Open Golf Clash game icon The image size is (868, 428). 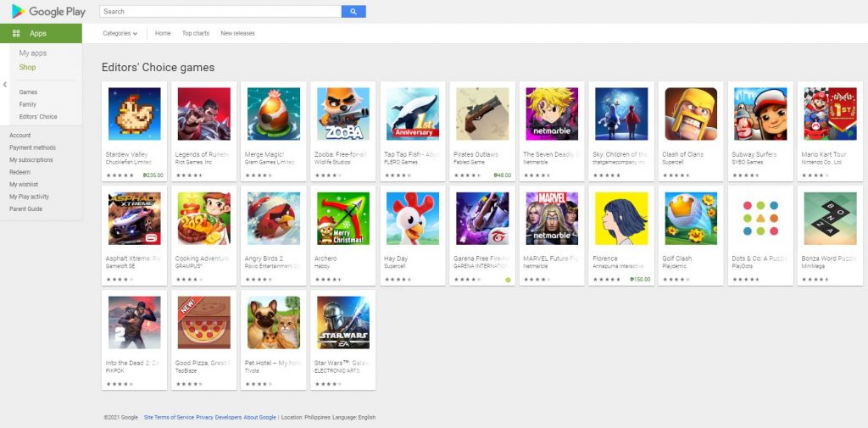[691, 218]
